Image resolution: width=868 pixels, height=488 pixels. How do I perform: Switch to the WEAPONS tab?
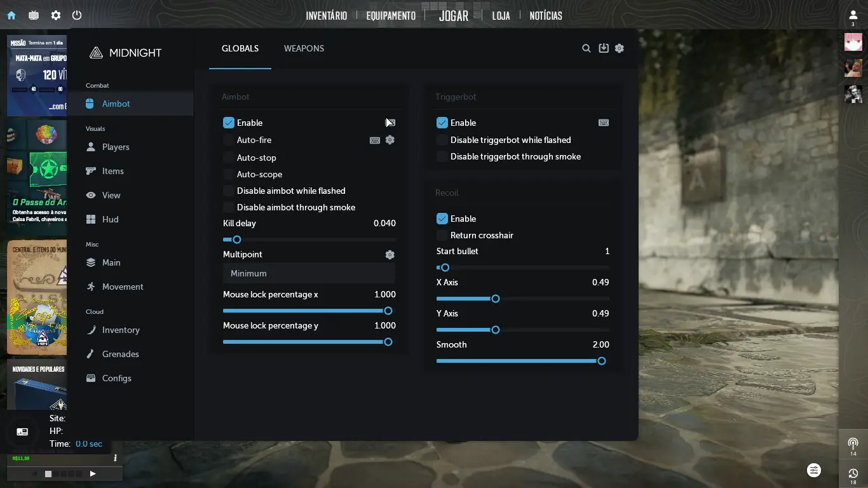pyautogui.click(x=304, y=48)
